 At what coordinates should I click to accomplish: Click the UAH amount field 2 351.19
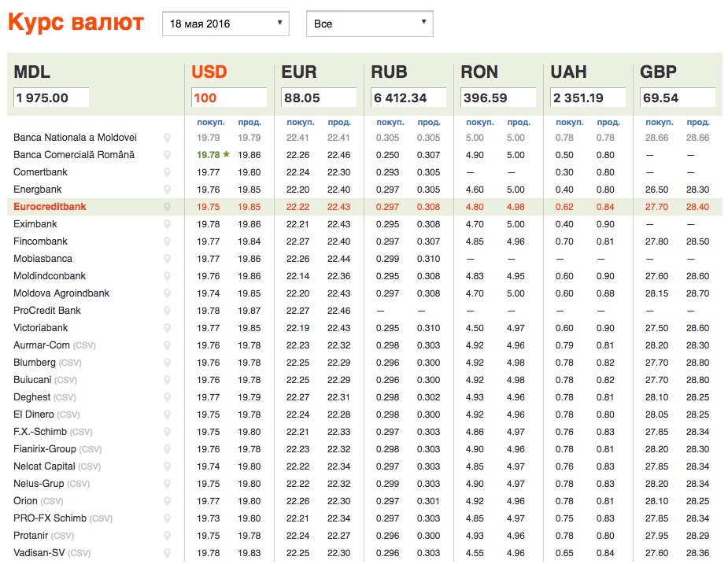click(588, 98)
